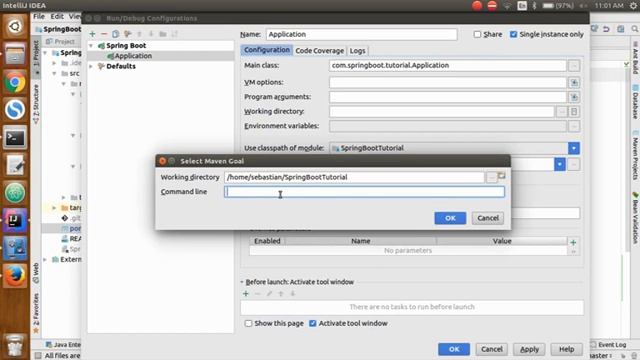Open Use classpath of module dropdown
640x360 pixels.
(x=573, y=148)
